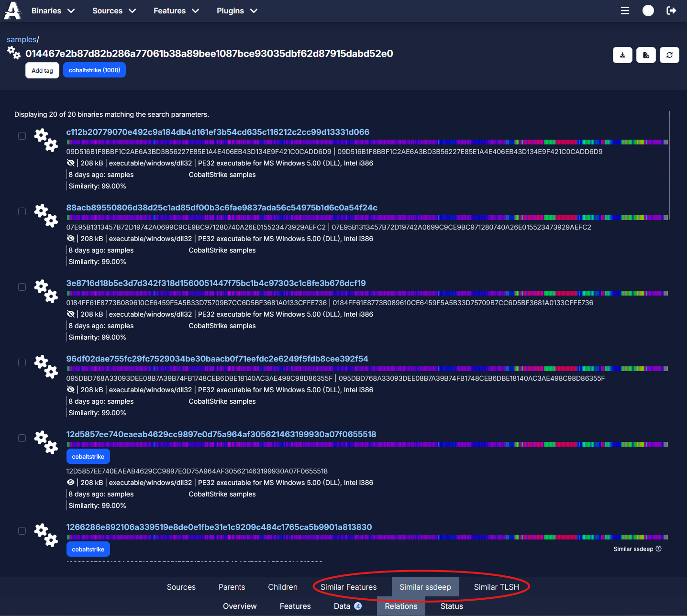Click the application logo at top left
The image size is (687, 616).
pos(12,10)
